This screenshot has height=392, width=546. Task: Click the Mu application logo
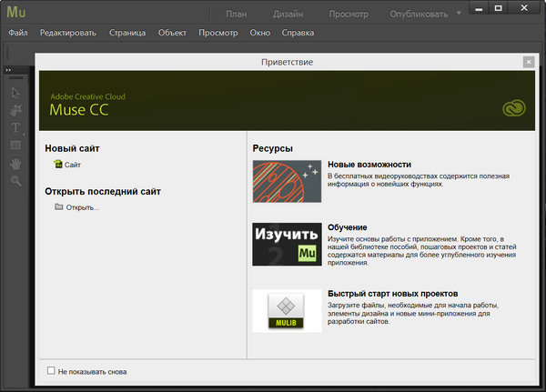point(16,12)
